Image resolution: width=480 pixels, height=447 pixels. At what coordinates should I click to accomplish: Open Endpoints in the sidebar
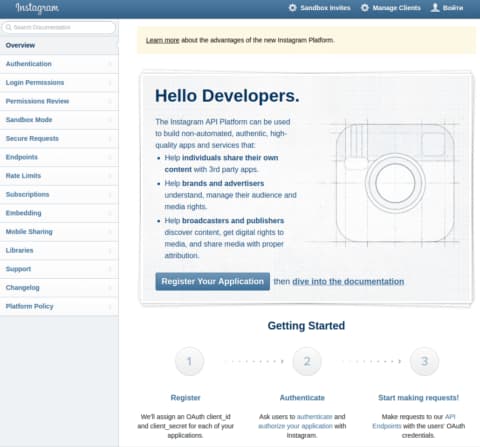[59, 157]
